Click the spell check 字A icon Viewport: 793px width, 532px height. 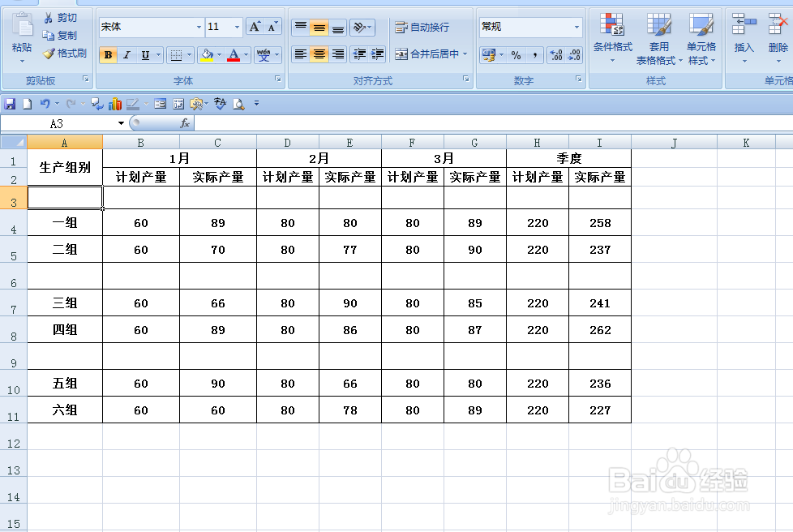[x=220, y=104]
